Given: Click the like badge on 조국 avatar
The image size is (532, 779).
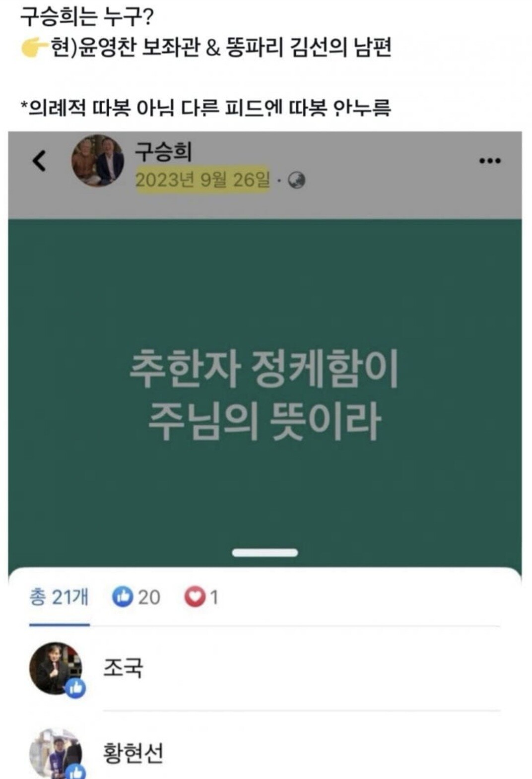Looking at the screenshot, I should [75, 688].
